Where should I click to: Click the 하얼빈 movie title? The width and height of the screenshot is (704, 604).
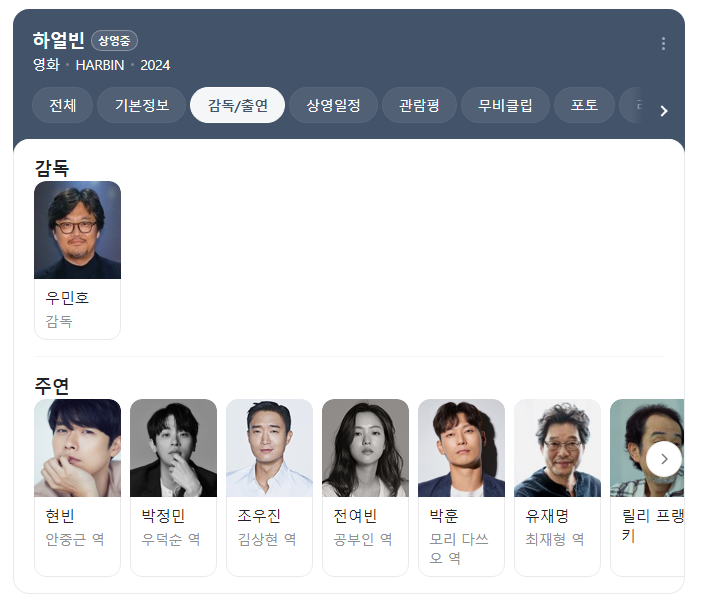59,40
